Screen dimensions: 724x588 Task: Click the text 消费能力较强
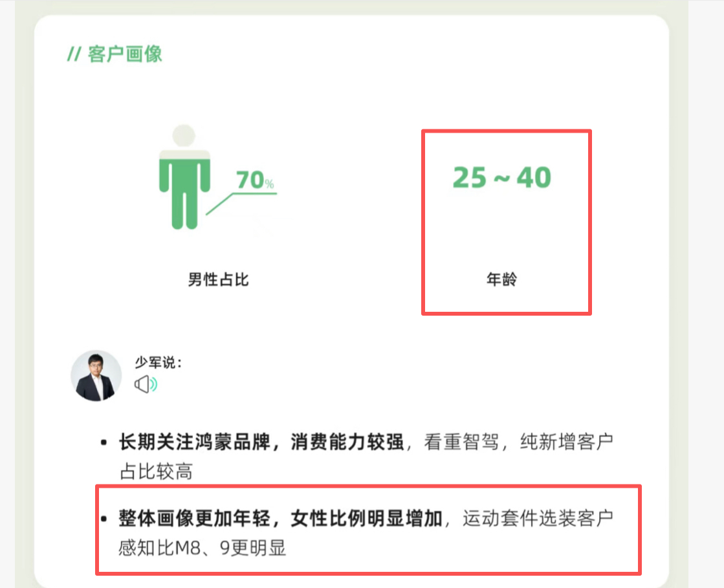[x=347, y=442]
